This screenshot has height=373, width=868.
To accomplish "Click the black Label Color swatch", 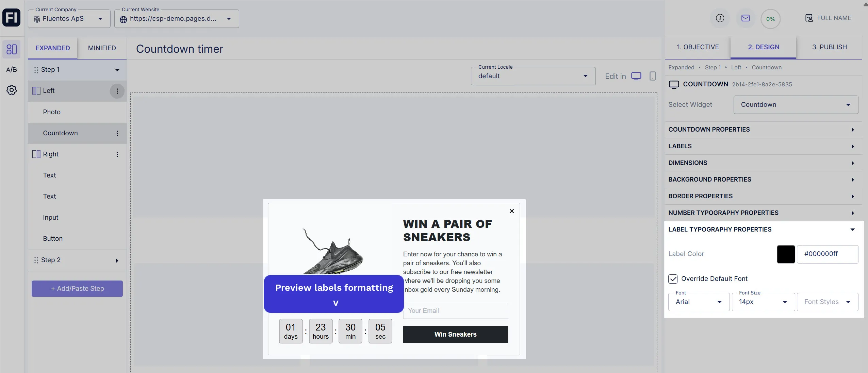I will click(785, 254).
